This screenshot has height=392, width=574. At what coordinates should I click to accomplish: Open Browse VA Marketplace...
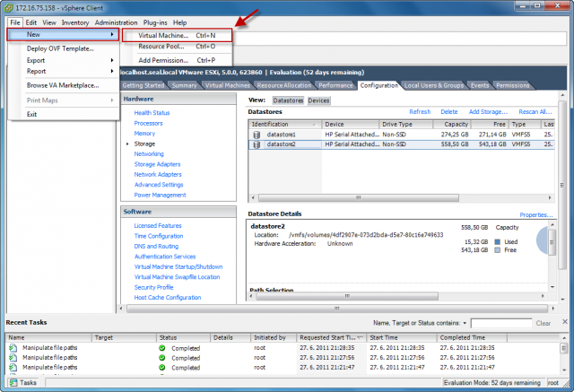coord(63,85)
